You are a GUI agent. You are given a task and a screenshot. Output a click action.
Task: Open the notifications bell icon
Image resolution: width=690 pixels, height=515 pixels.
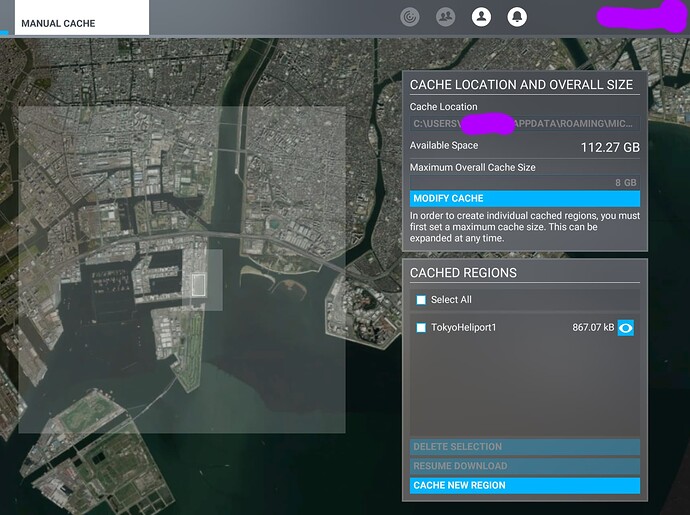517,17
